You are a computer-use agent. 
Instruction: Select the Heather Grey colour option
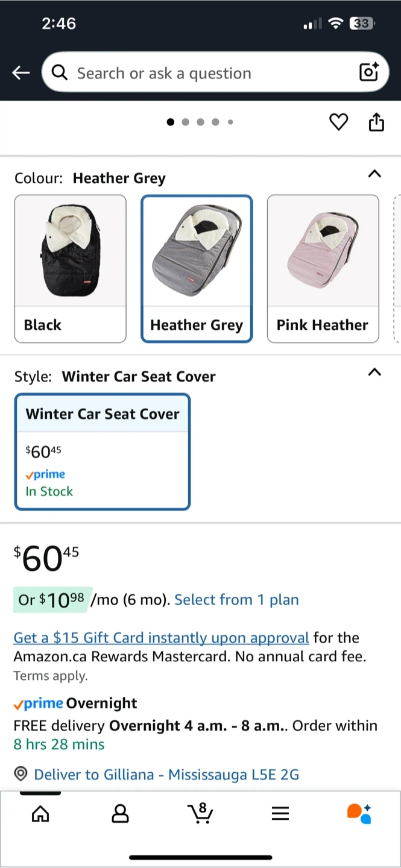click(197, 268)
